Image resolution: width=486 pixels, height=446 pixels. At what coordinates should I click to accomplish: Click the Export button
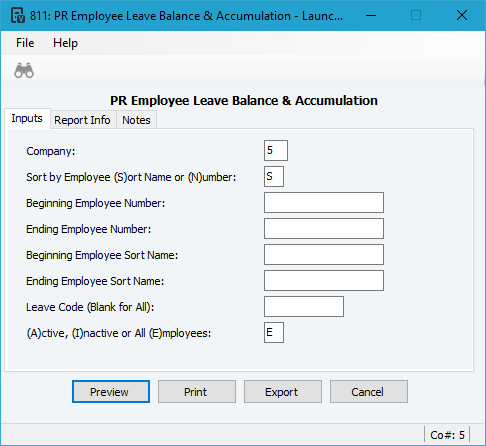pos(283,392)
